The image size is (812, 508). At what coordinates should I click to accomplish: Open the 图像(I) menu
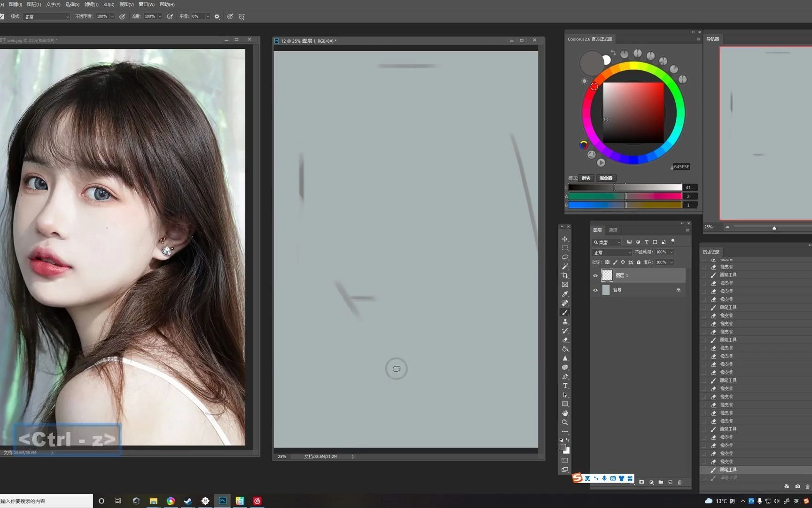point(16,4)
